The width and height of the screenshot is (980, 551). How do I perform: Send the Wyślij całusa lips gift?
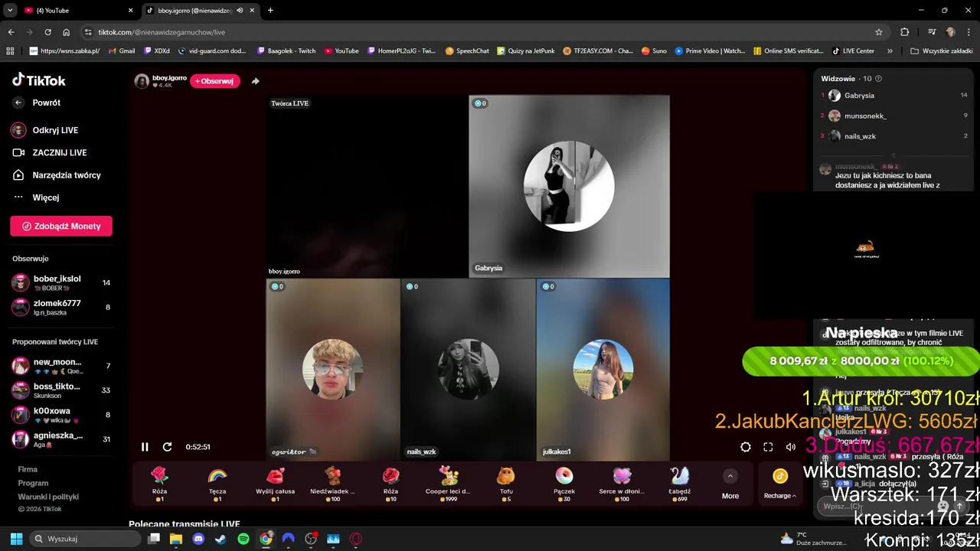275,484
